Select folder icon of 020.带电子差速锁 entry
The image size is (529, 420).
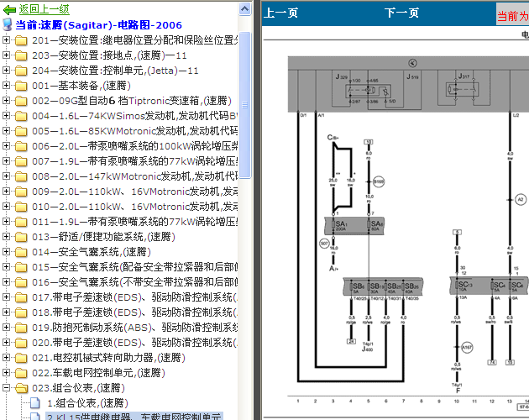click(21, 343)
